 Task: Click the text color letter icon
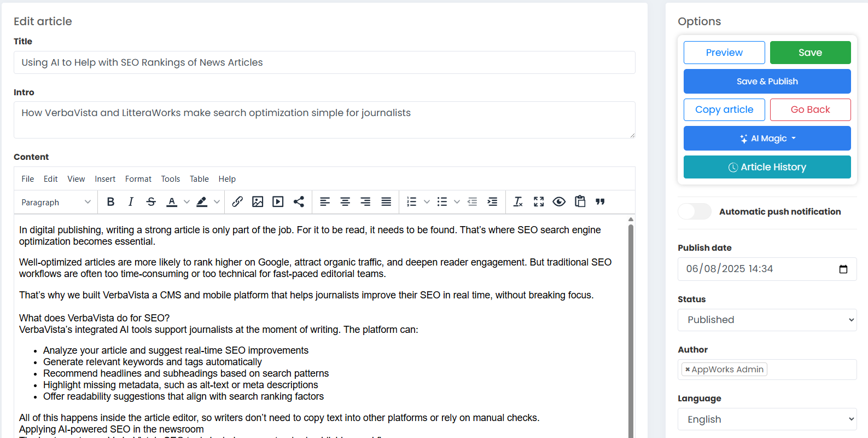pyautogui.click(x=172, y=202)
